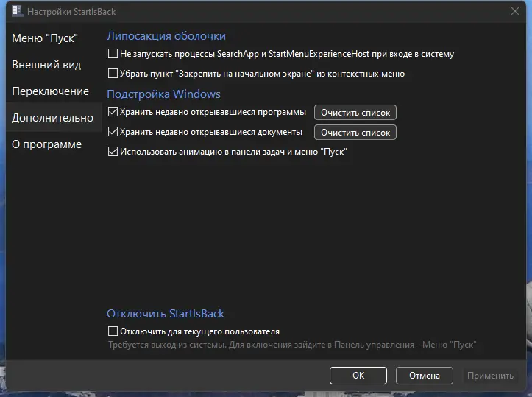Click the Настройки StartIsBack window title

tap(71, 12)
